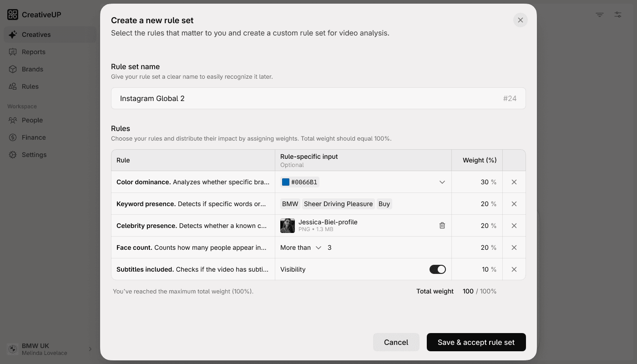The image size is (637, 364).
Task: Navigate to the Reports section
Action: (x=33, y=51)
